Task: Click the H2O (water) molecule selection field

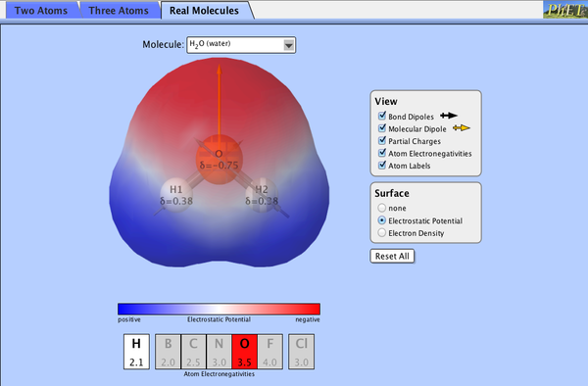Action: point(241,45)
